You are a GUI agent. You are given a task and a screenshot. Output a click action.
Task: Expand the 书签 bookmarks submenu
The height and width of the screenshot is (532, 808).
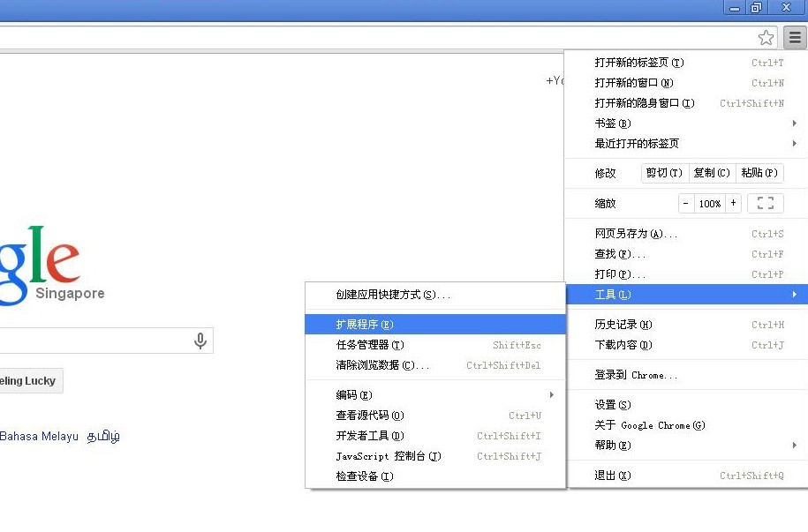(x=689, y=124)
